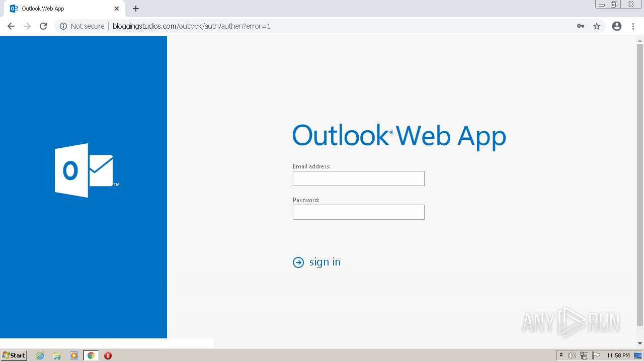Screen dimensions: 644x362
Task: Open a new tab with plus button
Action: pyautogui.click(x=136, y=9)
